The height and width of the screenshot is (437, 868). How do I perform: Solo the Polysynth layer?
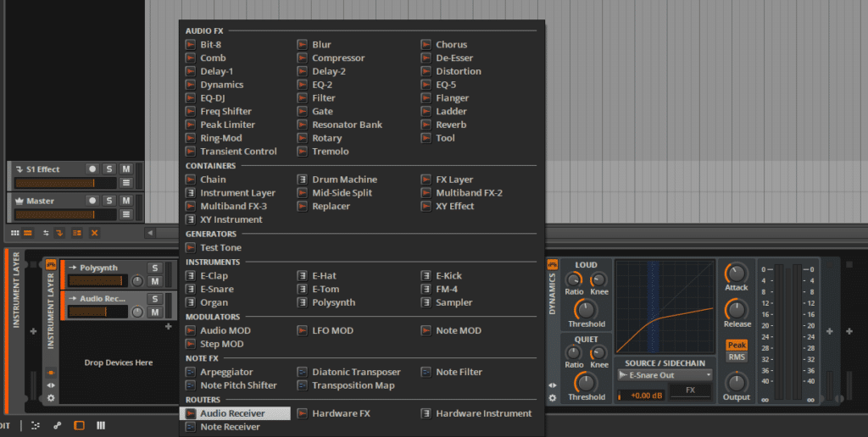pos(155,268)
